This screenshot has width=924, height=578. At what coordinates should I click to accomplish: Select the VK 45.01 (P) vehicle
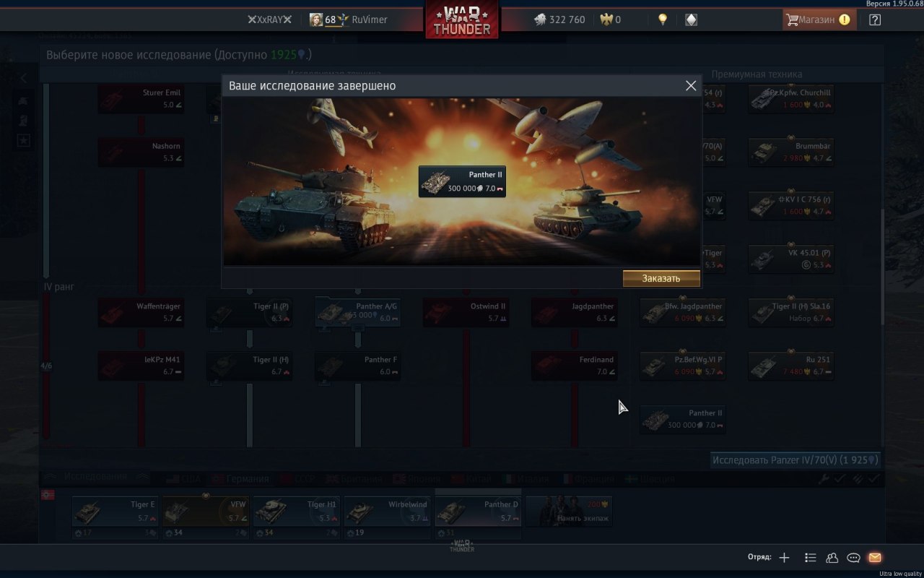[x=790, y=259]
